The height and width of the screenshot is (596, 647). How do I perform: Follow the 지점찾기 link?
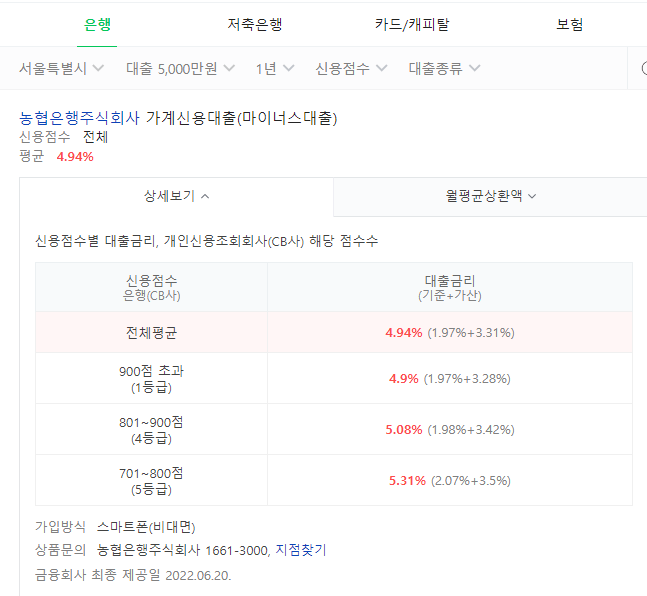pyautogui.click(x=301, y=550)
